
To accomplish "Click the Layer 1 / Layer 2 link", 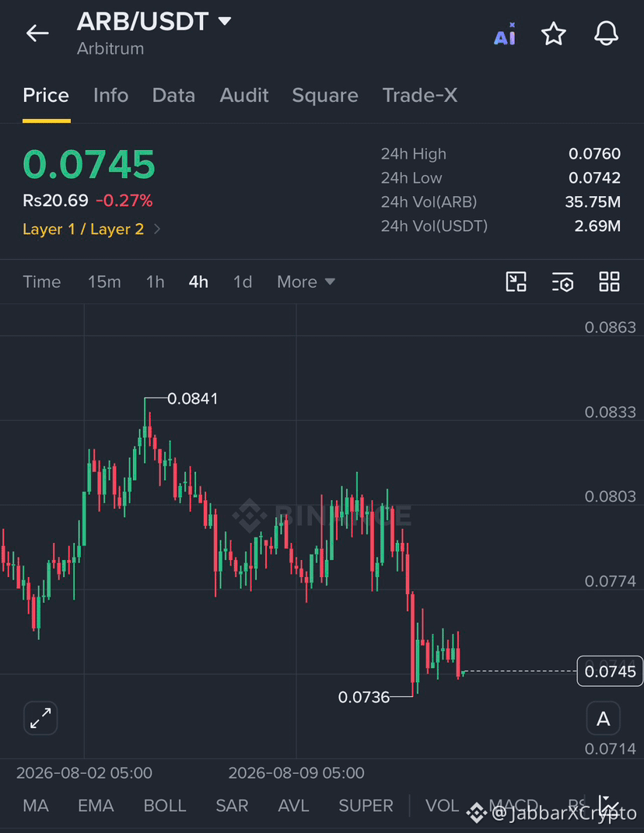I will (x=83, y=229).
